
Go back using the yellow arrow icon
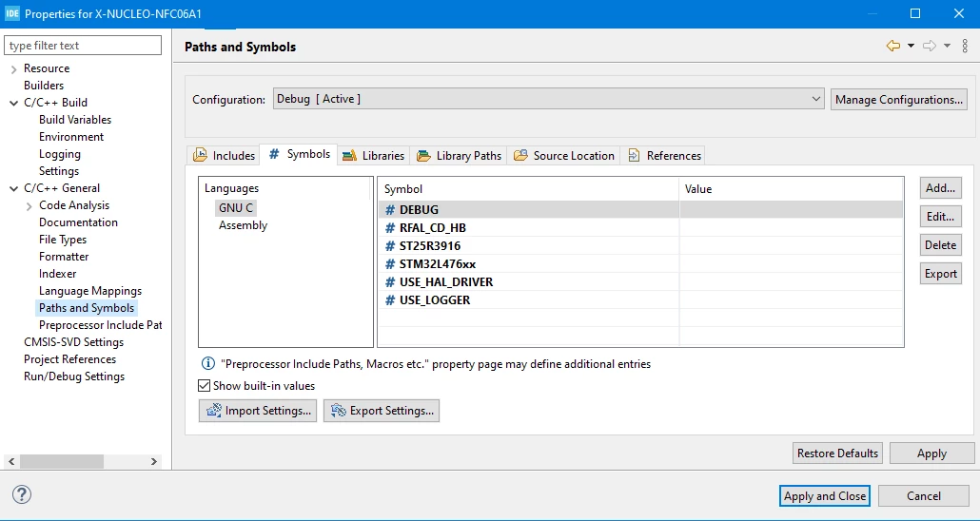pyautogui.click(x=893, y=46)
